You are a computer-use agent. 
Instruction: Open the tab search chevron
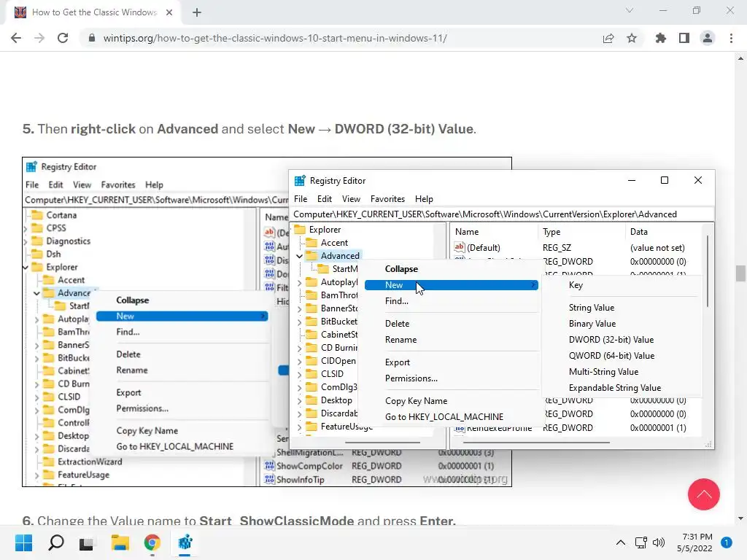coord(630,10)
